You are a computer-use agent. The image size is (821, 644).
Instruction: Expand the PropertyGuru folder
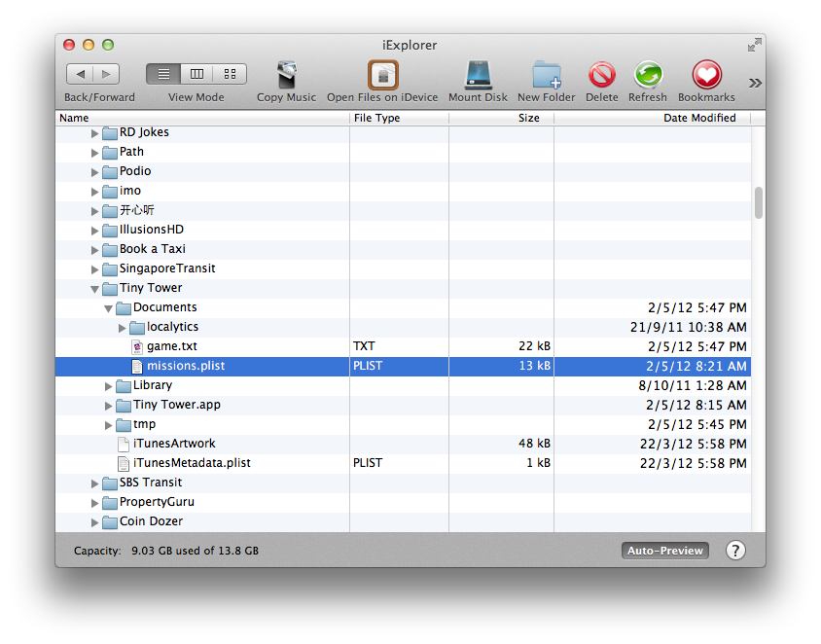pyautogui.click(x=94, y=503)
